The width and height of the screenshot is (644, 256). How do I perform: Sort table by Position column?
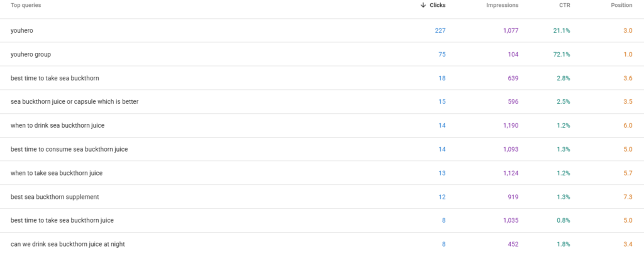point(621,5)
